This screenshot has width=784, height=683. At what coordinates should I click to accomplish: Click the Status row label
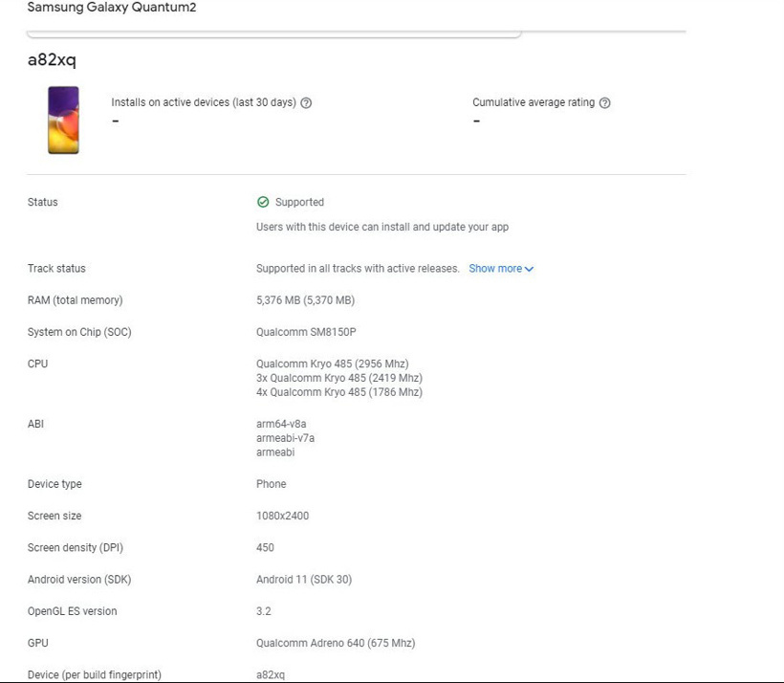pyautogui.click(x=43, y=203)
